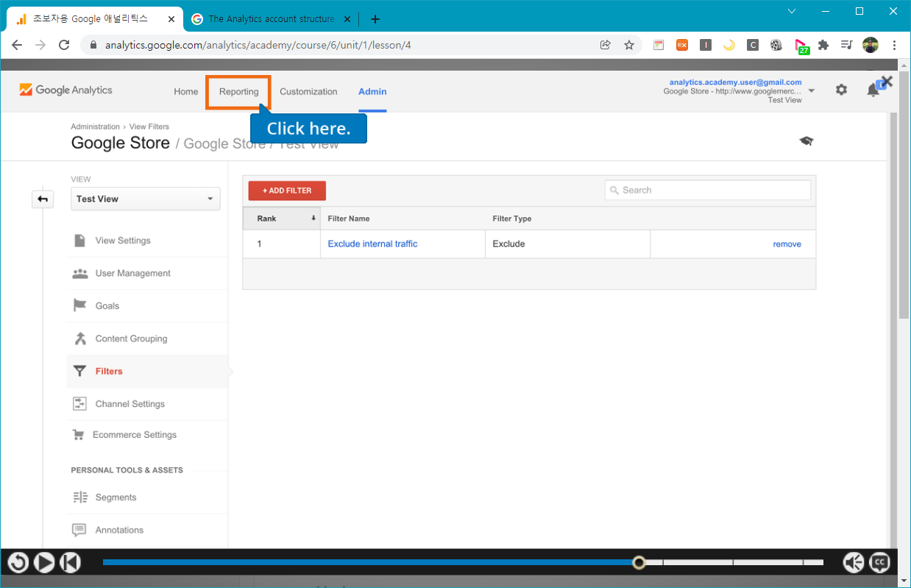Click the Annotations speech bubble icon

(x=79, y=530)
